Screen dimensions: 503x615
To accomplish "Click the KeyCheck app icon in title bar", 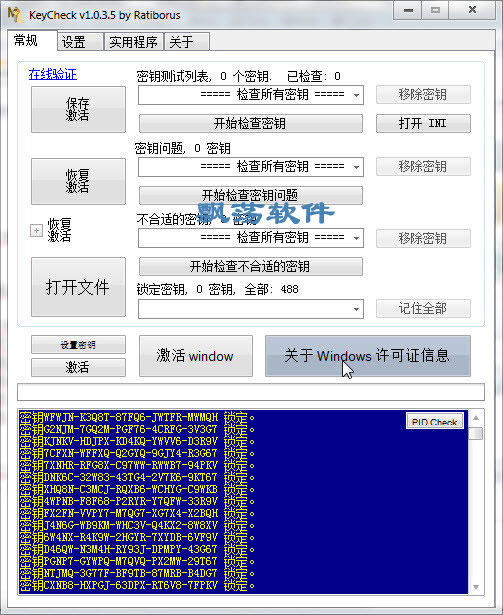I will tap(15, 15).
